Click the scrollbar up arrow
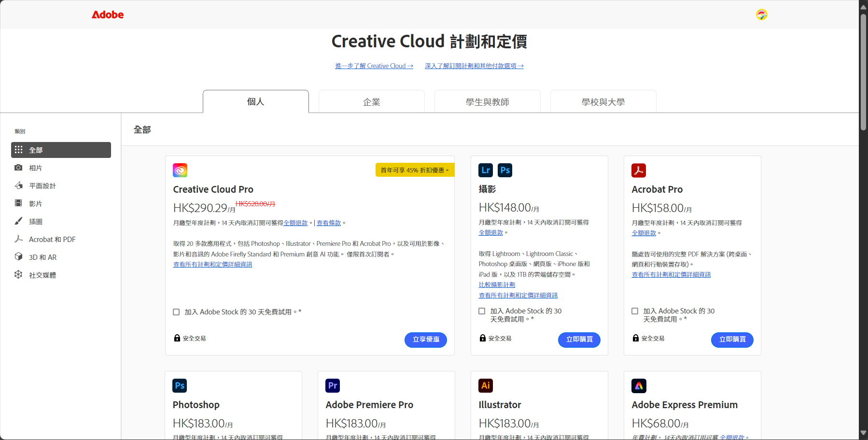 pos(863,7)
